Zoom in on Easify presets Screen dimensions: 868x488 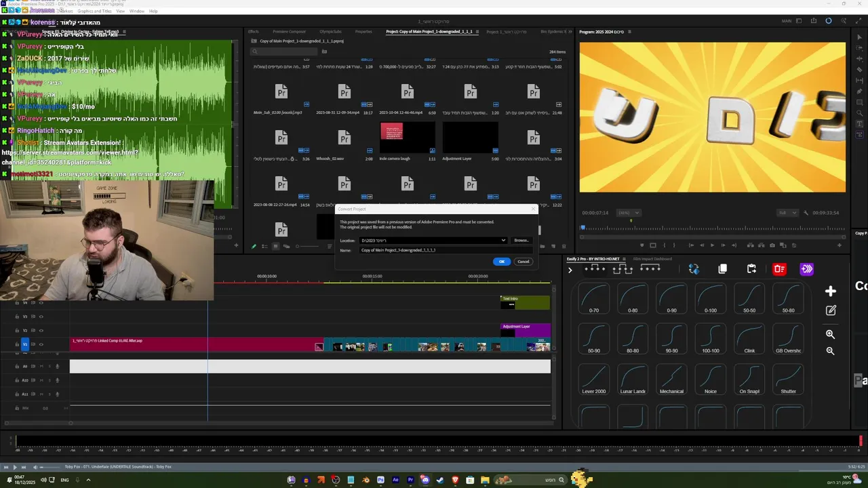tap(830, 334)
